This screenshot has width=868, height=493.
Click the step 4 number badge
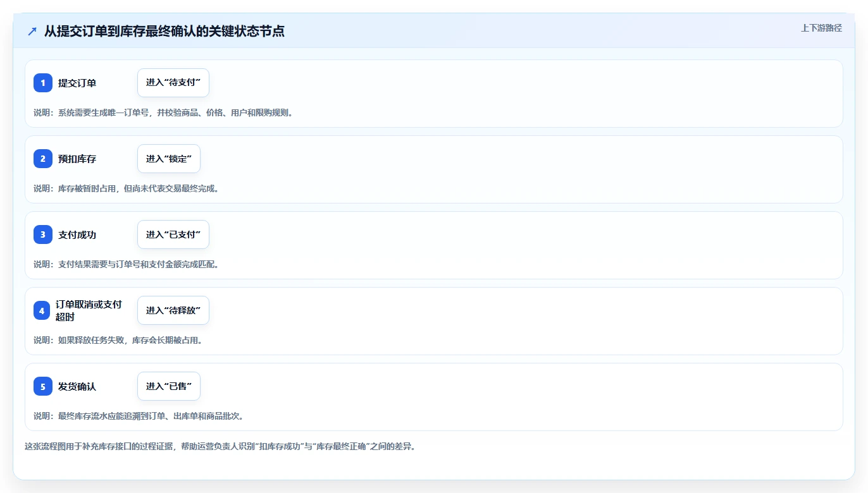click(x=42, y=310)
